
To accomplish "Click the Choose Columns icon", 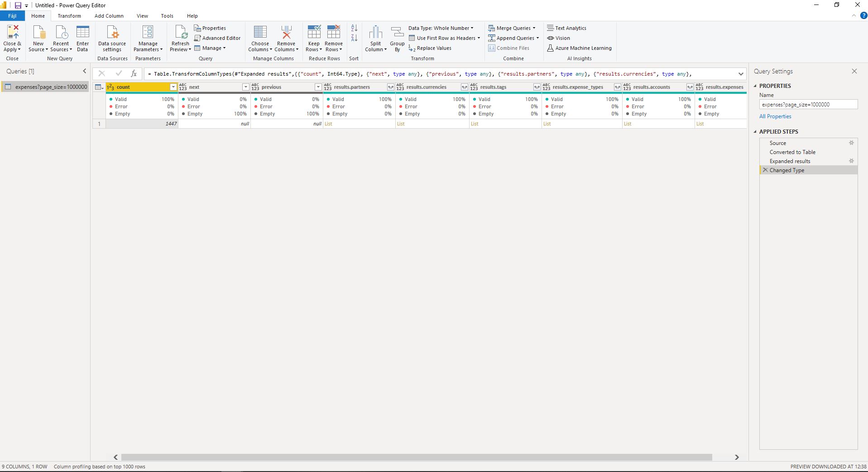I will 260,32.
